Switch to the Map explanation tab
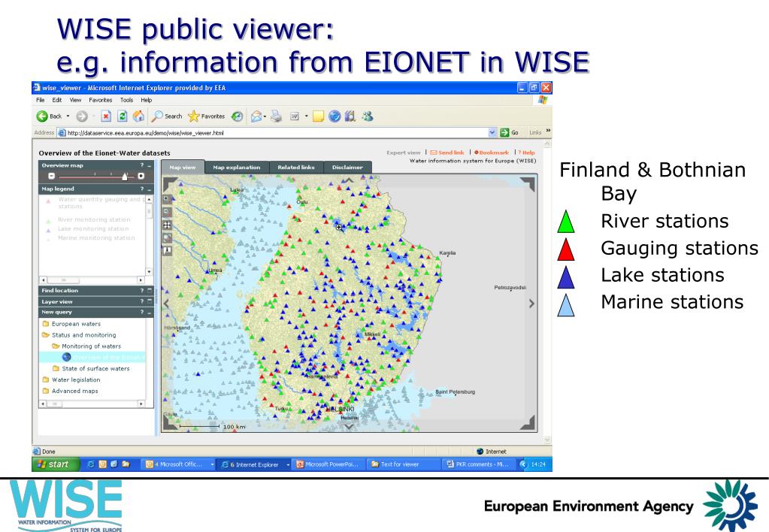 236,168
